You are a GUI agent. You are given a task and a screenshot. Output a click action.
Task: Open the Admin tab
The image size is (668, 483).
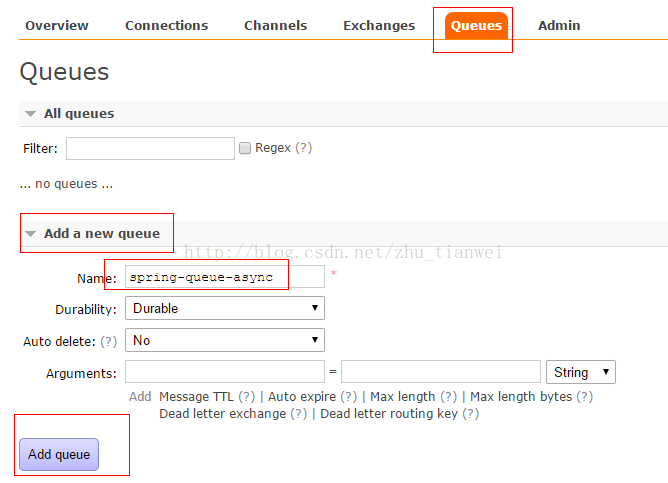(x=559, y=26)
